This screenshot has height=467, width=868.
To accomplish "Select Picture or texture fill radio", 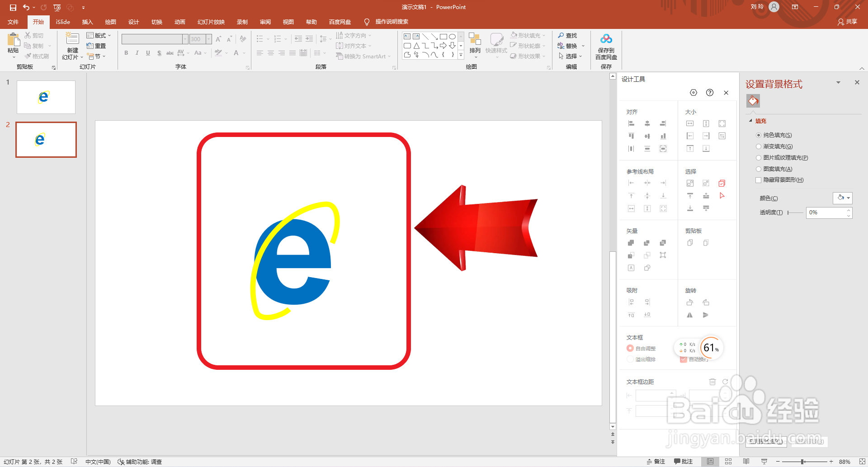I will (759, 158).
